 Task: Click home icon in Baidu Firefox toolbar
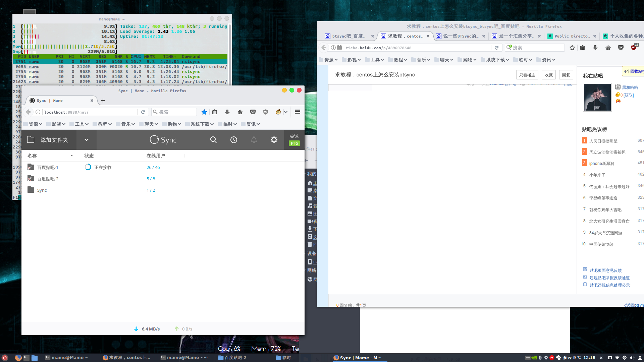[x=608, y=48]
